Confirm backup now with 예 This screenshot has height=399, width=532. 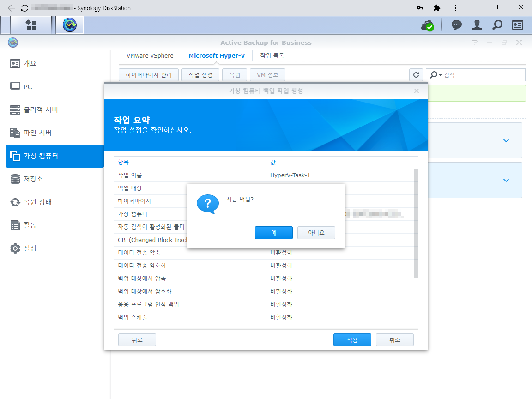pyautogui.click(x=273, y=233)
